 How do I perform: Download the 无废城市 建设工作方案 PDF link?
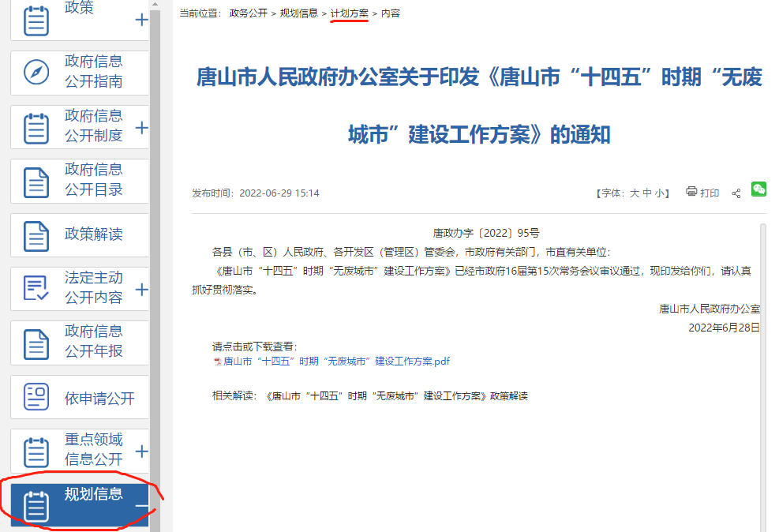pyautogui.click(x=331, y=362)
